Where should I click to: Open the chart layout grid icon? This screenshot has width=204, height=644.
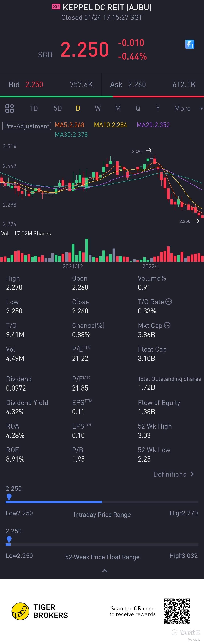click(x=10, y=108)
